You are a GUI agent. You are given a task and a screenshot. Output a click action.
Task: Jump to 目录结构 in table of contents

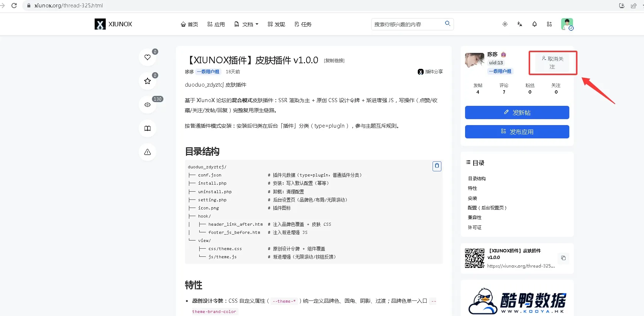pos(477,178)
